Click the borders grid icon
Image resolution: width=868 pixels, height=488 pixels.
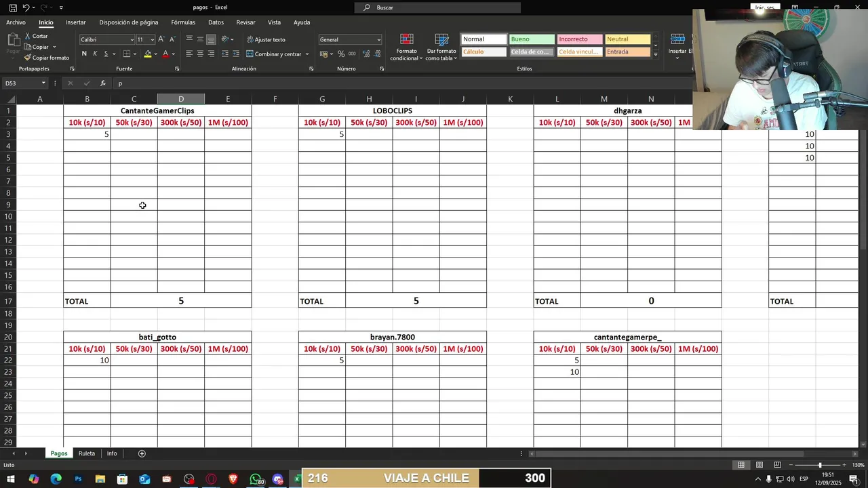tap(126, 54)
